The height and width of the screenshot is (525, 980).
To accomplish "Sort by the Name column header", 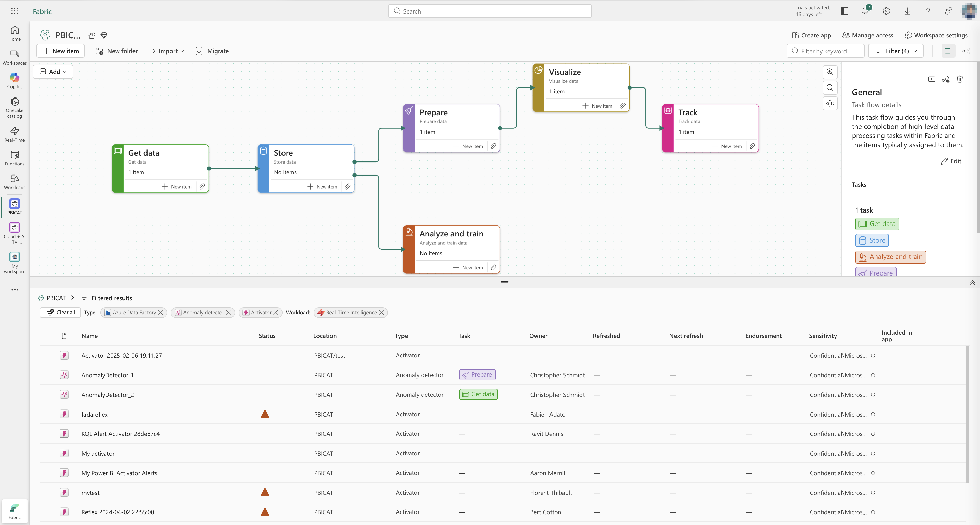I will point(89,336).
